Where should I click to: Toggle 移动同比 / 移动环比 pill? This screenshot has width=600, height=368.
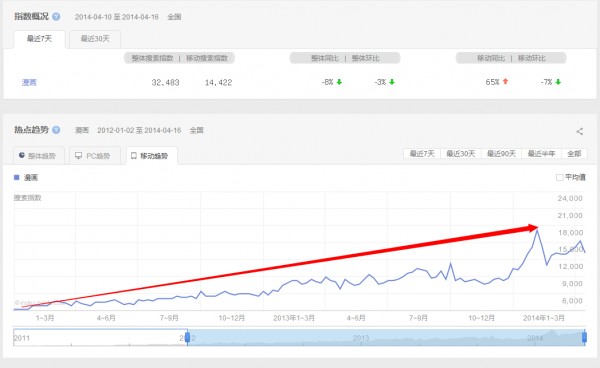point(511,58)
